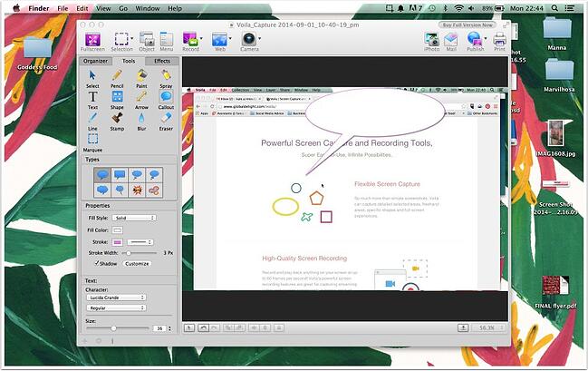Switch to the Effects tab

[162, 61]
